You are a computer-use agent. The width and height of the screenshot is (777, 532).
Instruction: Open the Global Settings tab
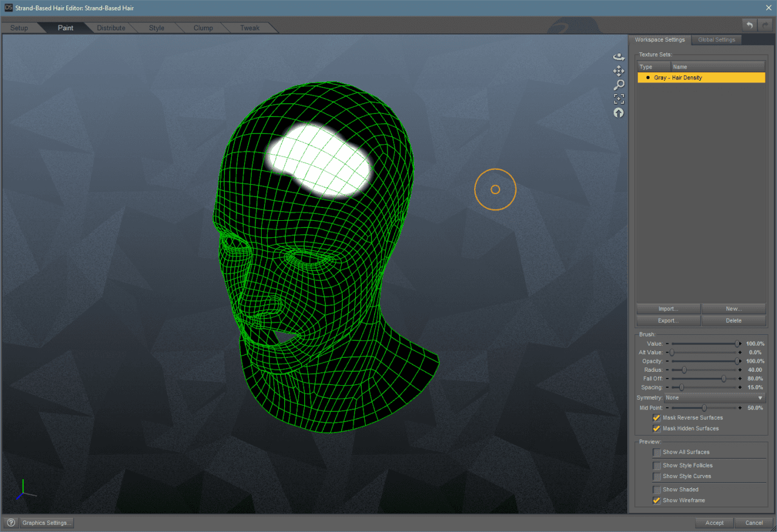pos(716,39)
